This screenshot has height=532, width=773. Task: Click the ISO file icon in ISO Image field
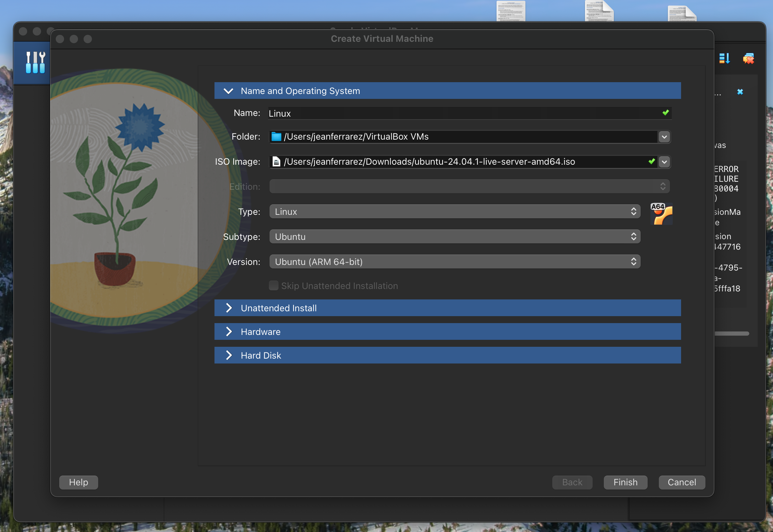[x=276, y=162]
